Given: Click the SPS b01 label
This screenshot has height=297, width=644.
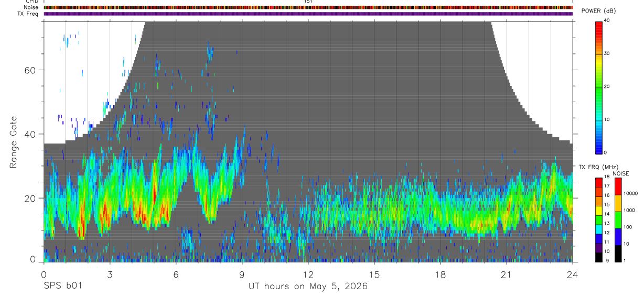Looking at the screenshot, I should click(x=62, y=286).
